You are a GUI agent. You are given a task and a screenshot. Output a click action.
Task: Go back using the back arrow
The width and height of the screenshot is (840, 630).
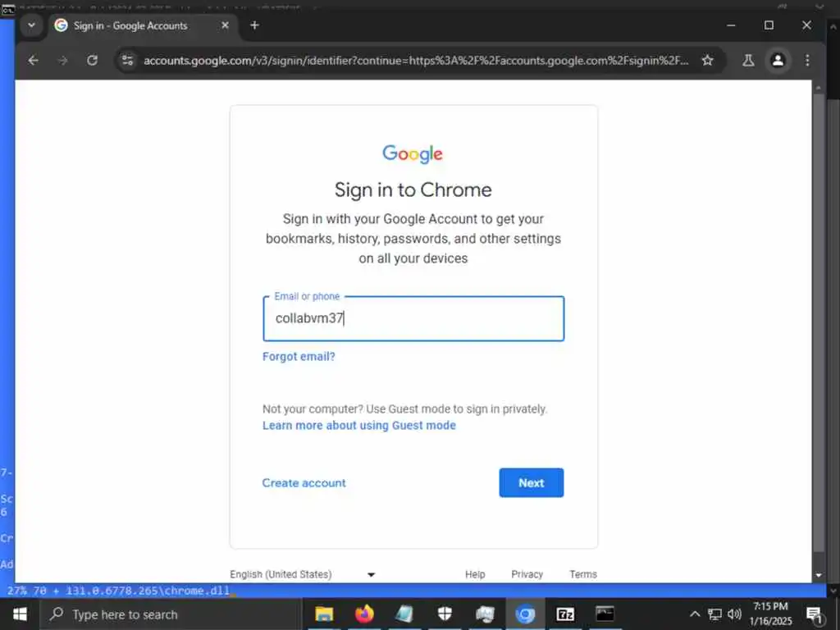[x=33, y=61]
